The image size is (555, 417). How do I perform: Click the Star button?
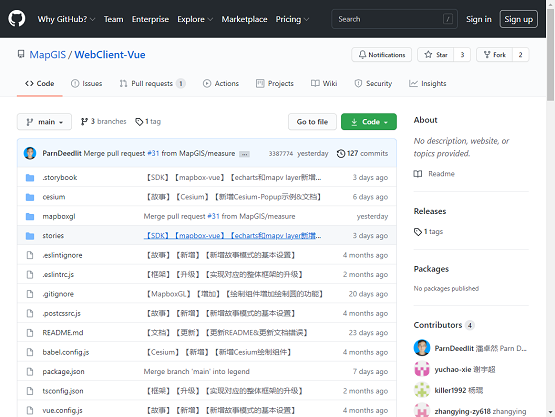click(x=436, y=55)
